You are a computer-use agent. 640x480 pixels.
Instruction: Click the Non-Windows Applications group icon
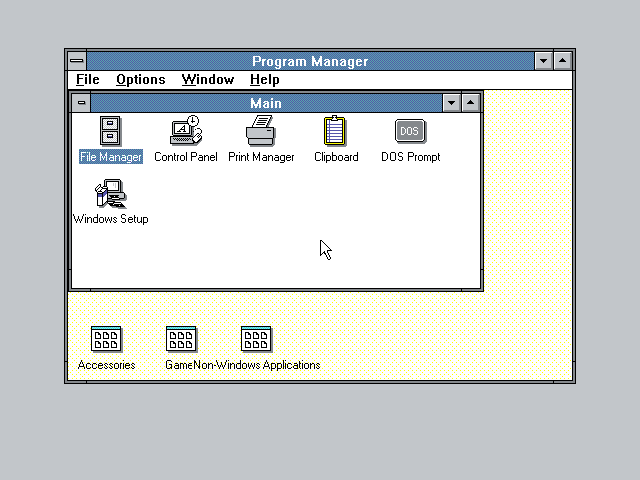(x=256, y=339)
